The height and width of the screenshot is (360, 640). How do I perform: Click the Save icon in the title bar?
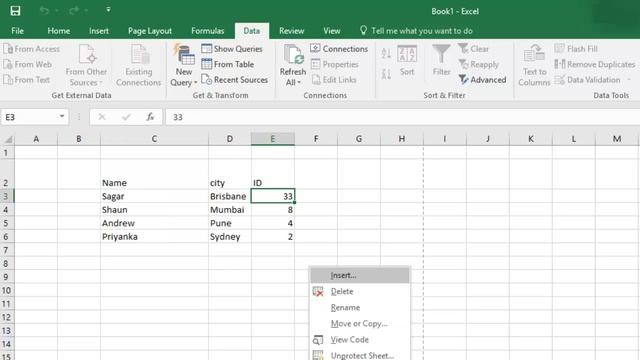(x=15, y=11)
